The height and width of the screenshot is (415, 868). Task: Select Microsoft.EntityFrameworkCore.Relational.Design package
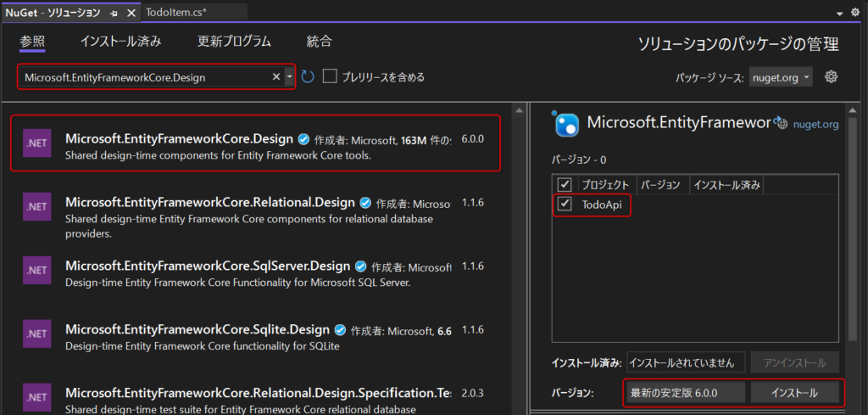click(256, 217)
